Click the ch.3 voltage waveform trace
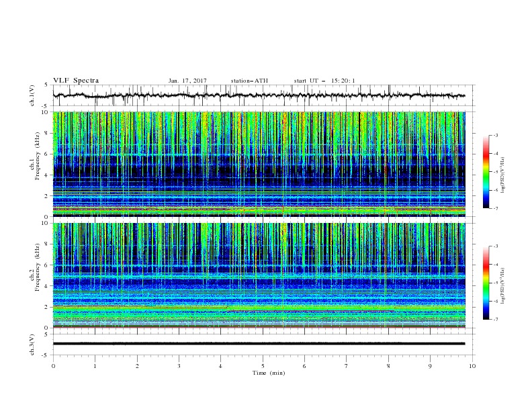 259,344
